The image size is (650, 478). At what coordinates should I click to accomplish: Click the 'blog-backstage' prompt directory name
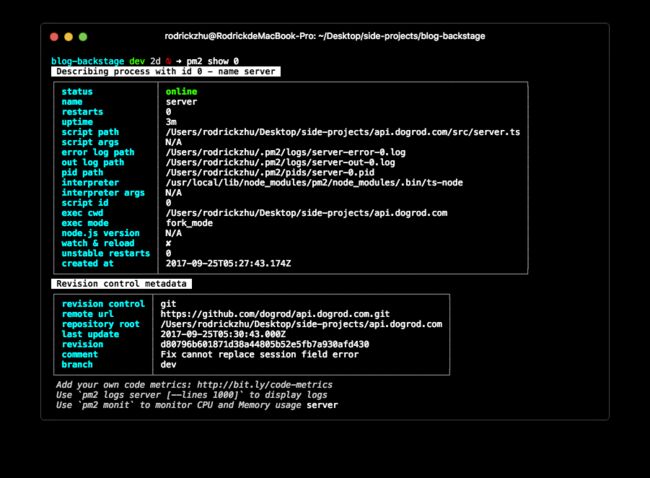tap(87, 61)
